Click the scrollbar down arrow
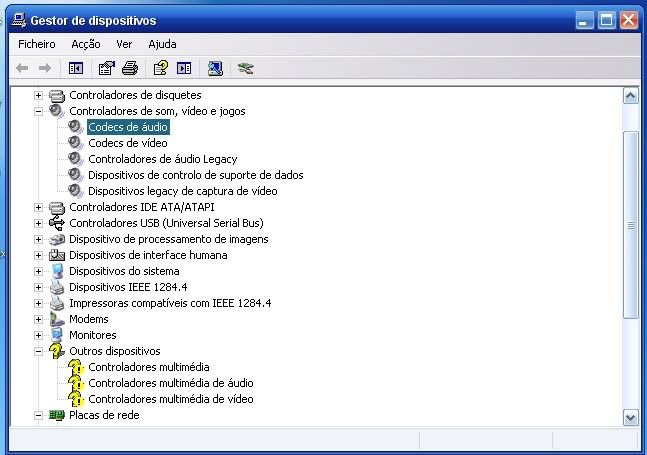Viewport: 647px width, 455px height. 630,417
